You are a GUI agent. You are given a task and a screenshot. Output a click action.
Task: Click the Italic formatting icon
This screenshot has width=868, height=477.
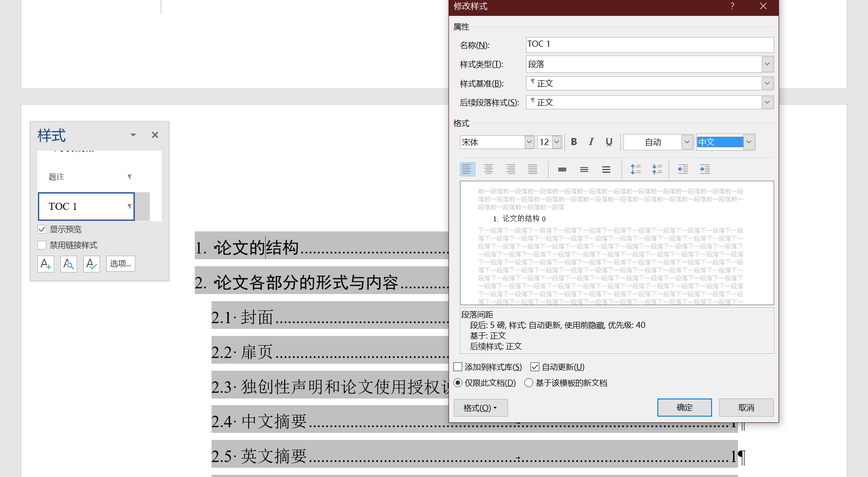tap(590, 142)
